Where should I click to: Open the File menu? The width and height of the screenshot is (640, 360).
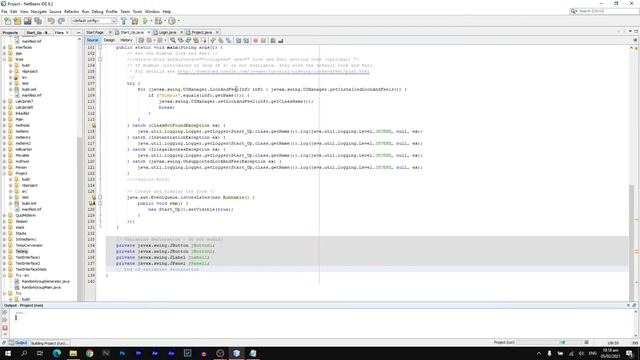(4, 11)
